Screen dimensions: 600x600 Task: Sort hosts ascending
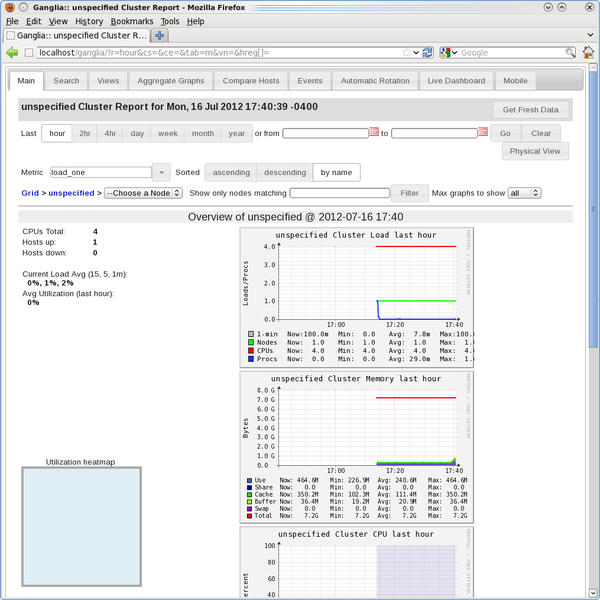click(231, 173)
